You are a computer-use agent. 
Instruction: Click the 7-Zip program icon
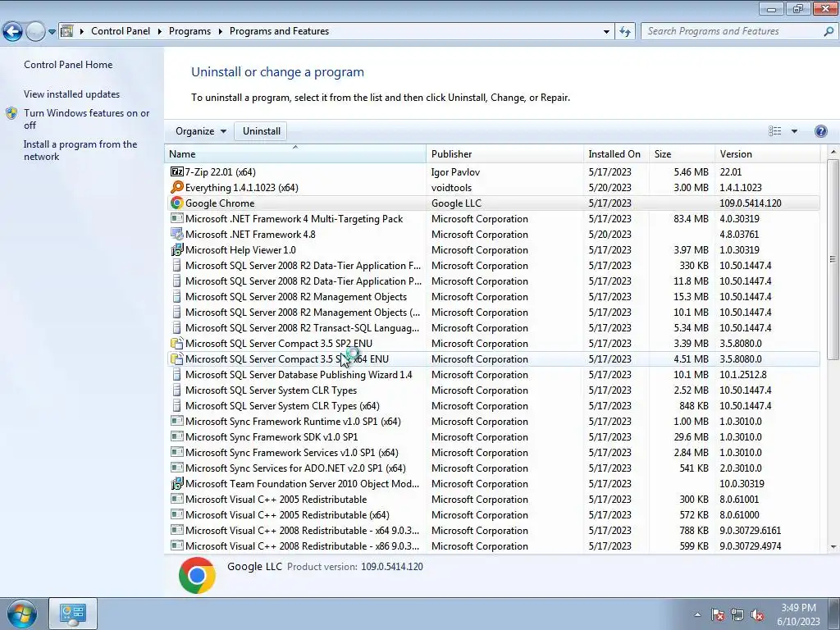(177, 172)
